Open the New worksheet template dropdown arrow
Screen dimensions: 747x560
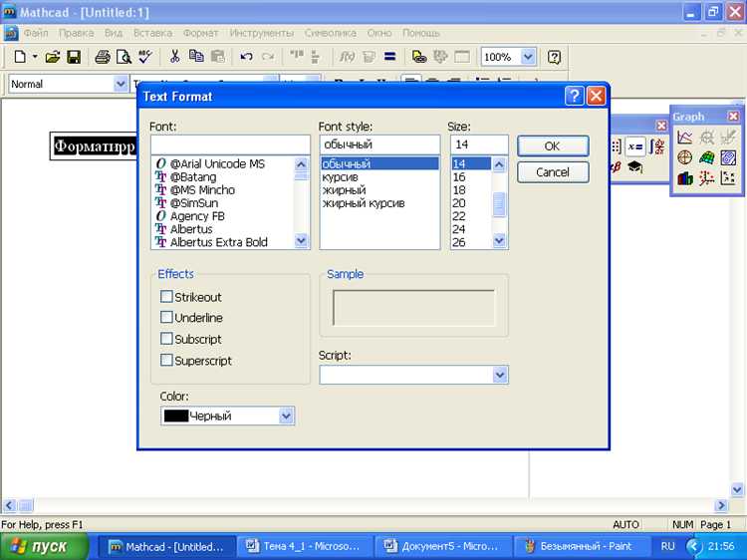point(35,57)
